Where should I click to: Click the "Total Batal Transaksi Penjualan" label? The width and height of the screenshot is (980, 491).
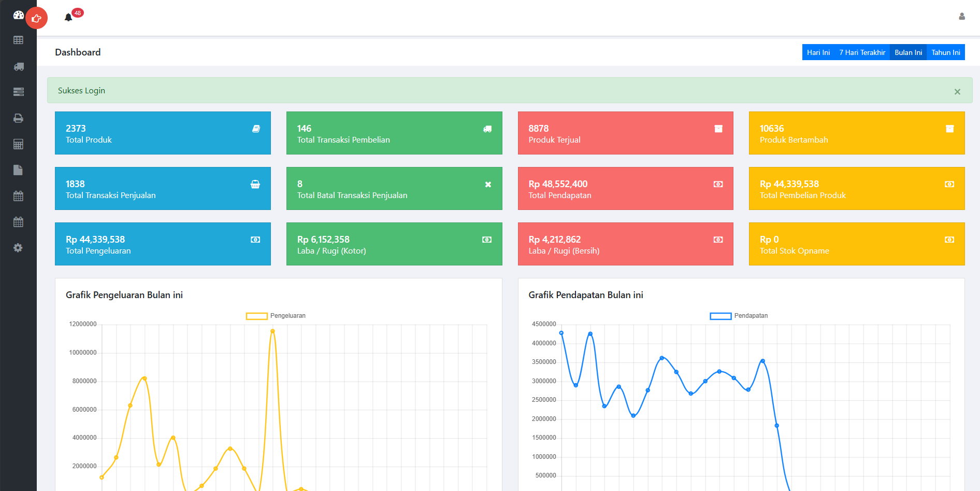coord(352,195)
